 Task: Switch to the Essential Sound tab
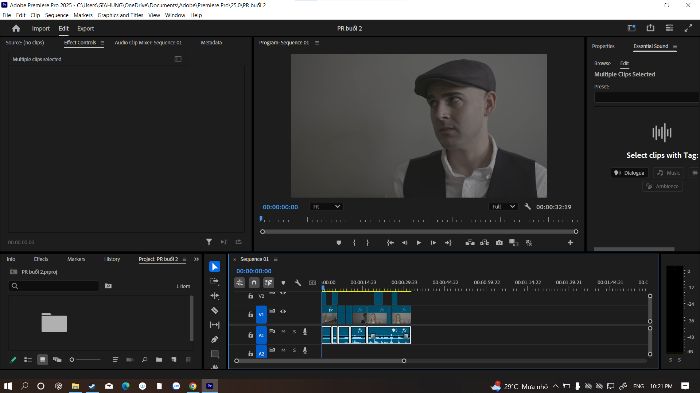click(x=650, y=46)
